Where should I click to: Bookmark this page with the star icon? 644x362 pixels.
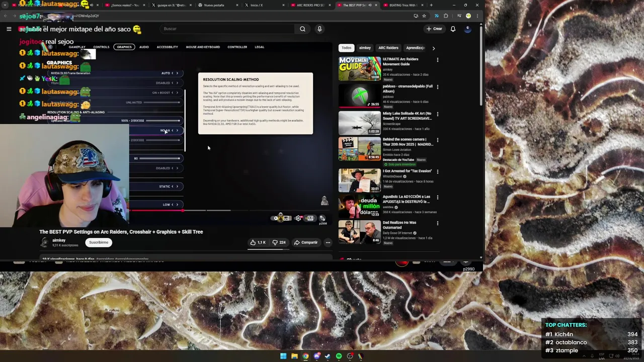(x=424, y=16)
